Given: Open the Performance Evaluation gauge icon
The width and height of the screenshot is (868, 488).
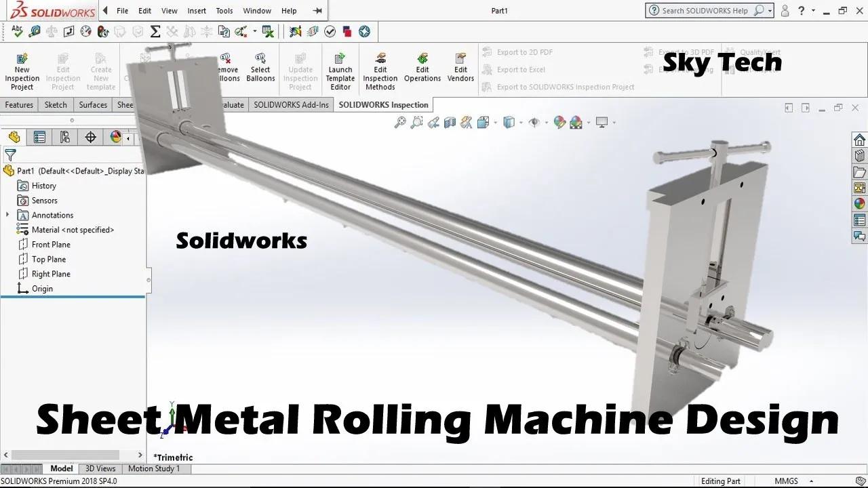Looking at the screenshot, I should (x=85, y=31).
